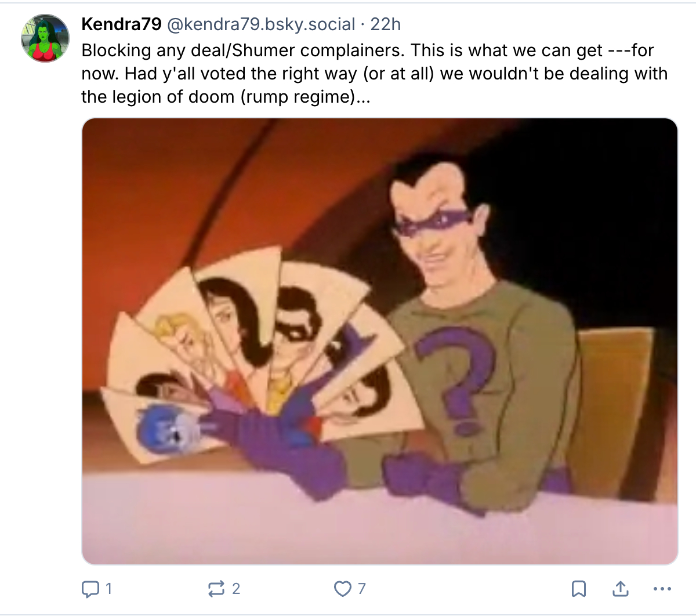Repost this post using the arrows icon
The image size is (696, 616).
point(216,589)
